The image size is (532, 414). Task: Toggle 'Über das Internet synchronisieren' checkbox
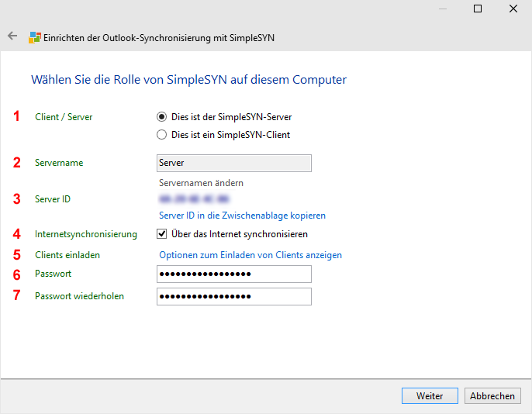point(162,234)
